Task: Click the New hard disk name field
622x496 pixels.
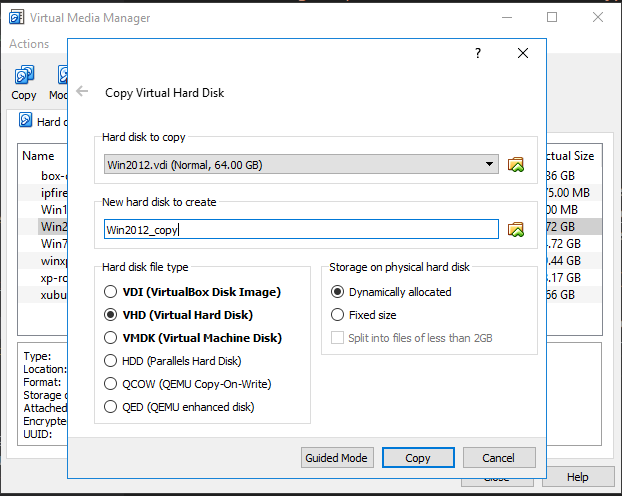Action: (301, 229)
